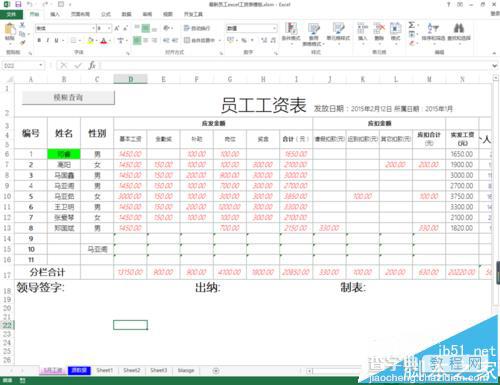The width and height of the screenshot is (500, 385).
Task: Open the font name dropdown
Action: [93, 28]
